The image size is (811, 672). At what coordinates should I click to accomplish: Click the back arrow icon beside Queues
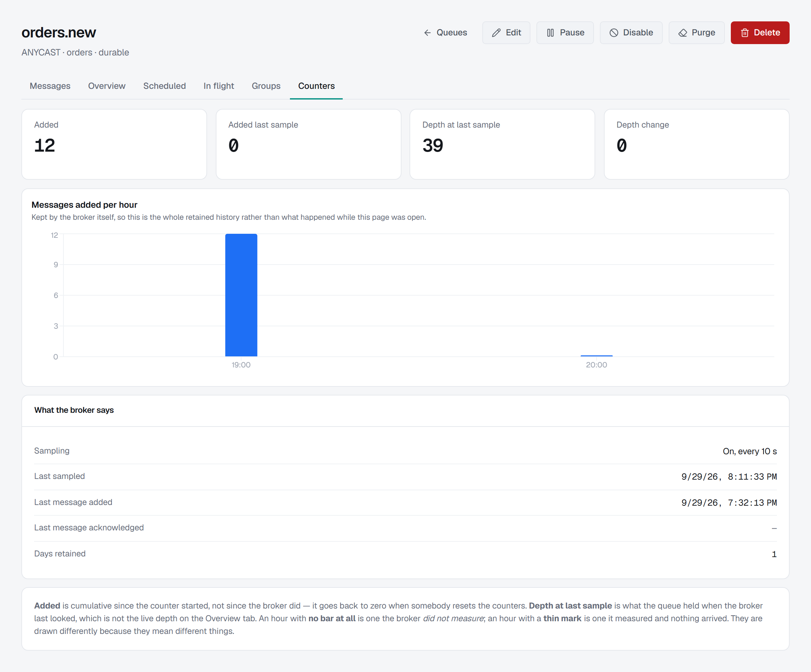click(x=427, y=33)
